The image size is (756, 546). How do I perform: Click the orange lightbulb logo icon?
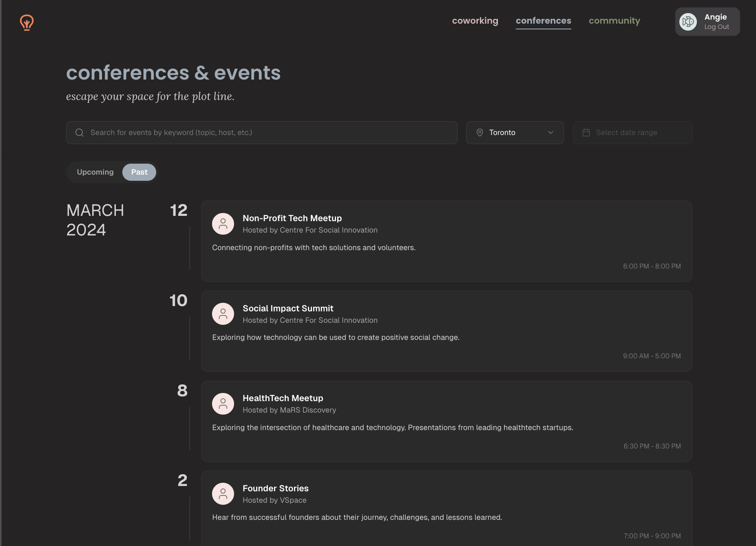(x=27, y=22)
